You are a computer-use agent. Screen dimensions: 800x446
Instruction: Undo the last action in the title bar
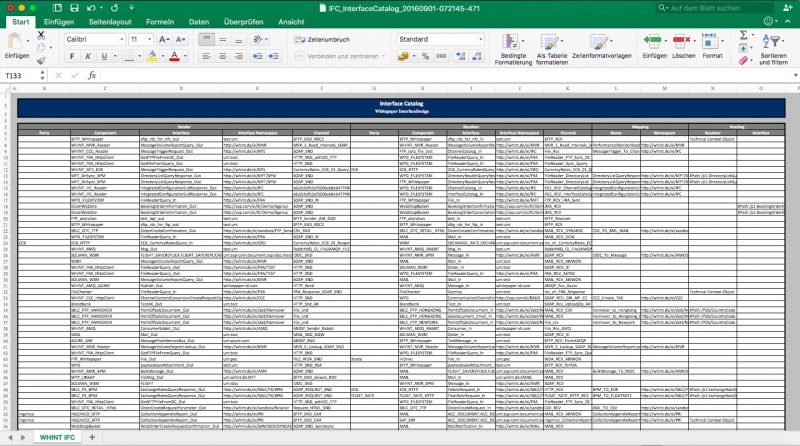91,8
